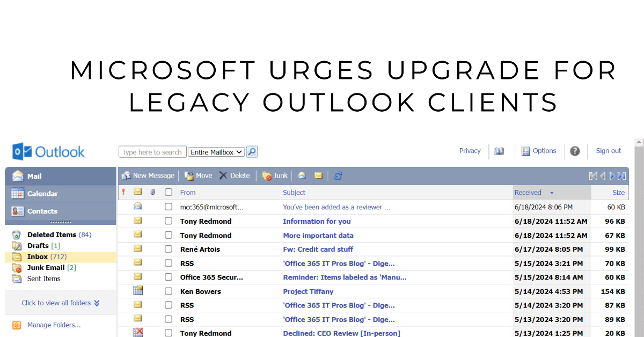Switch to the Calendar section

coord(42,194)
